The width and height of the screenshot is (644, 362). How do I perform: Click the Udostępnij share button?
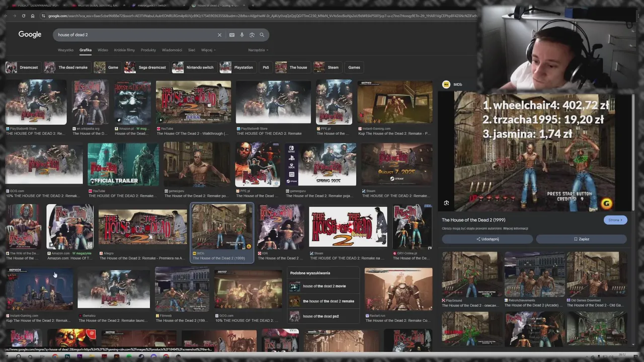487,239
